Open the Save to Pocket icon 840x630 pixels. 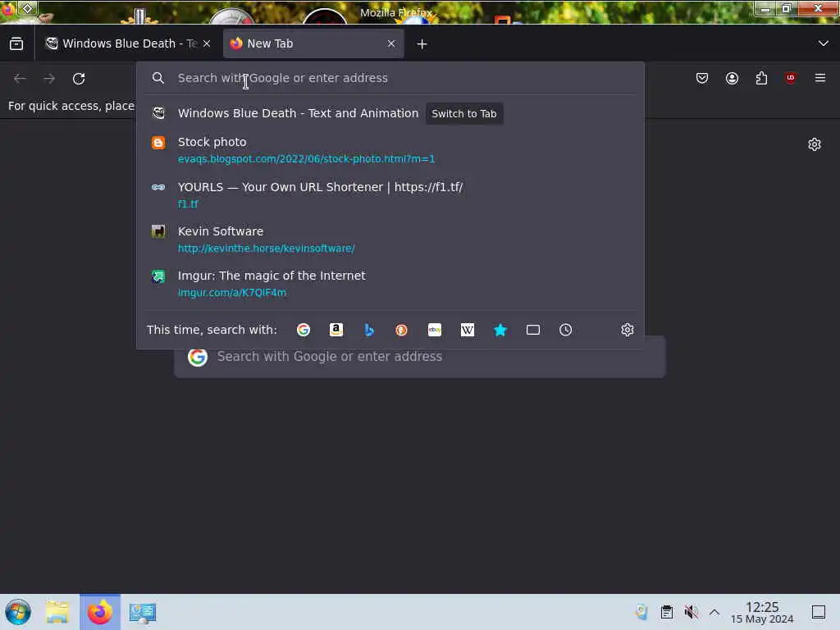tap(702, 78)
